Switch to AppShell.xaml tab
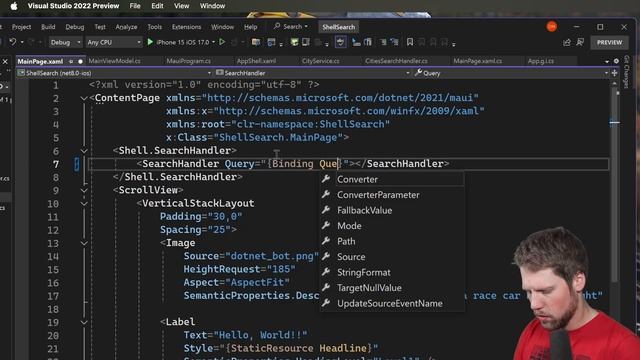Screen dimensions: 640x360 [256, 61]
